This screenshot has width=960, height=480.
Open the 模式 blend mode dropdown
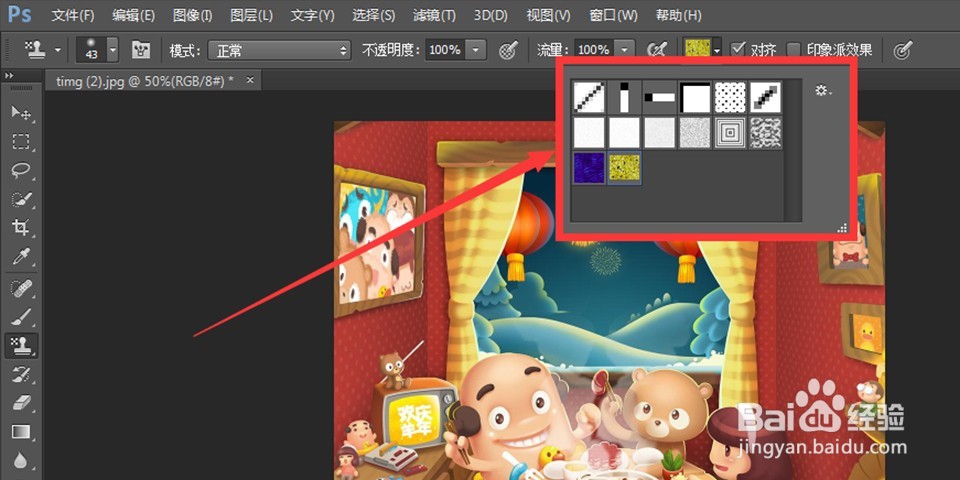point(279,50)
